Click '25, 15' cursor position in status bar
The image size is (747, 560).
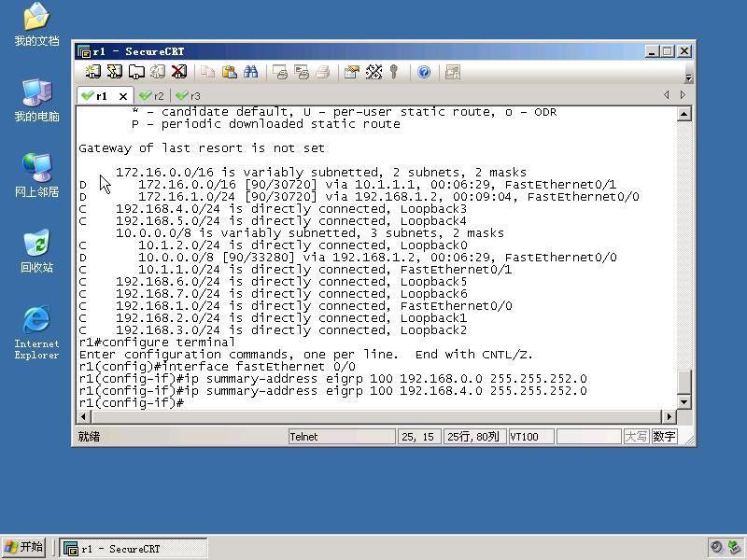[x=417, y=437]
